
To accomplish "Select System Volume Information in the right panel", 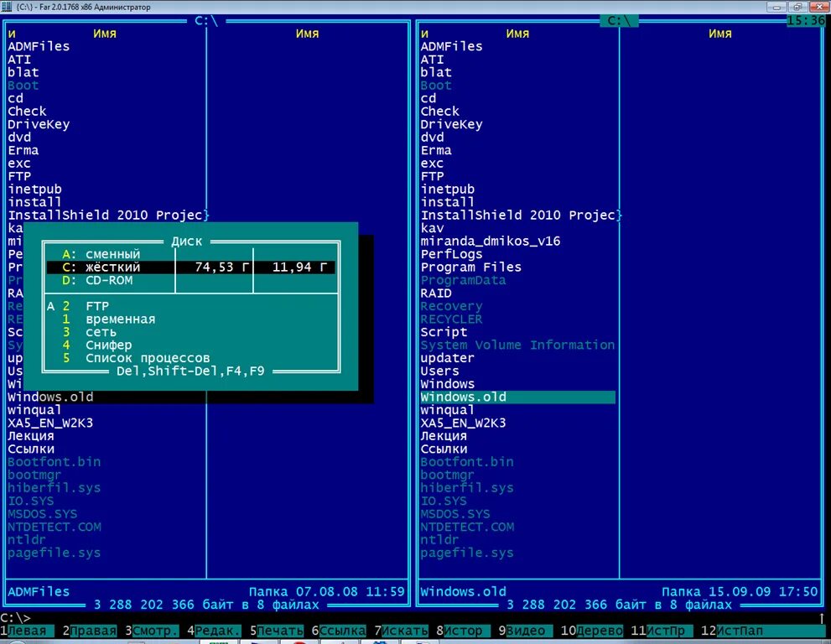I will (517, 345).
